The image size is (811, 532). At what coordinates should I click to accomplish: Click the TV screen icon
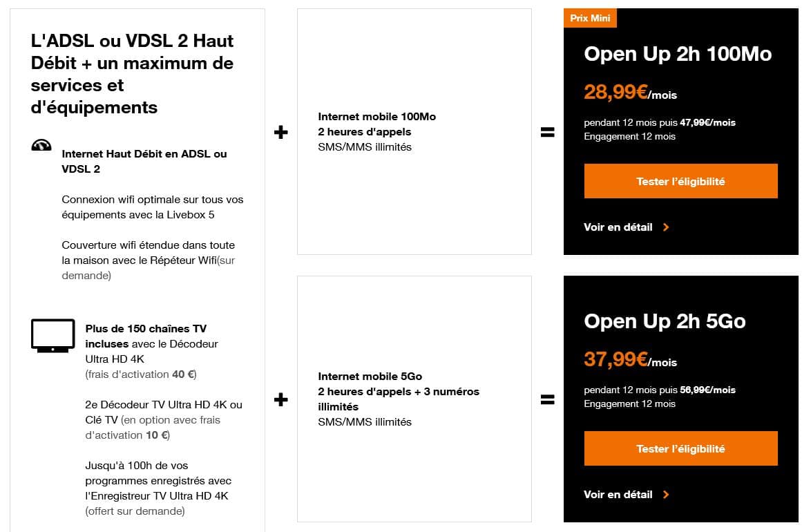click(x=53, y=336)
